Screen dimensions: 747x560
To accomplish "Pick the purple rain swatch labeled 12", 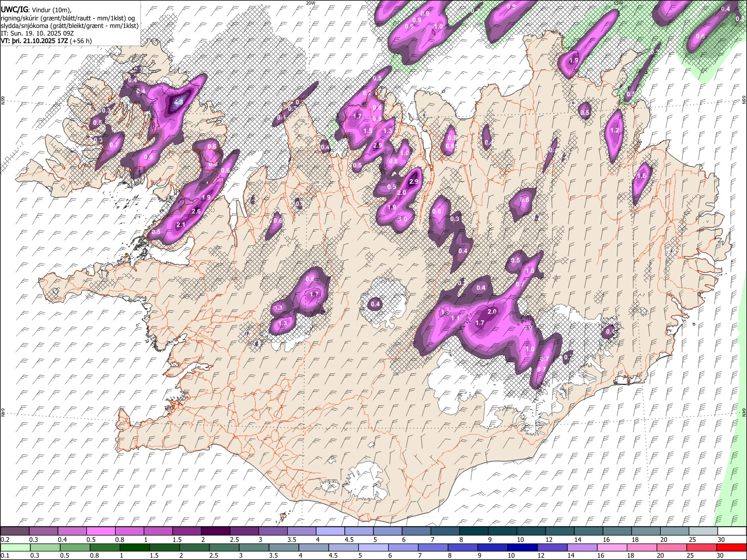I will coord(552,548).
